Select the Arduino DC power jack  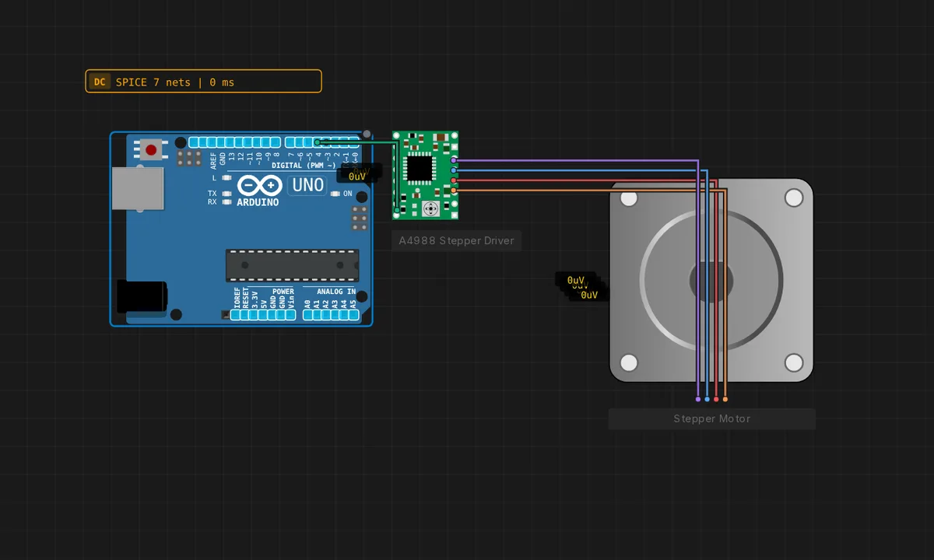click(142, 297)
